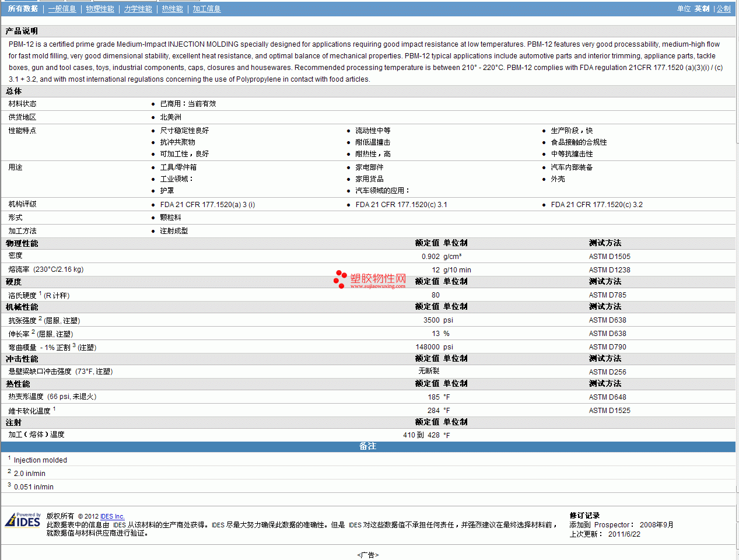
Task: Click the 熔流率 (230°C/2.16 kg) label
Action: [x=46, y=269]
